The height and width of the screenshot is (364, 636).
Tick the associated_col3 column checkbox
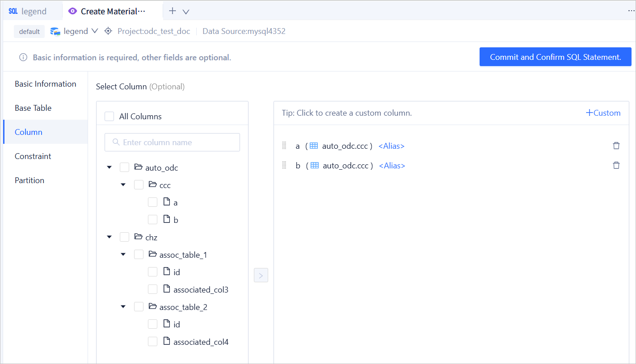(153, 289)
